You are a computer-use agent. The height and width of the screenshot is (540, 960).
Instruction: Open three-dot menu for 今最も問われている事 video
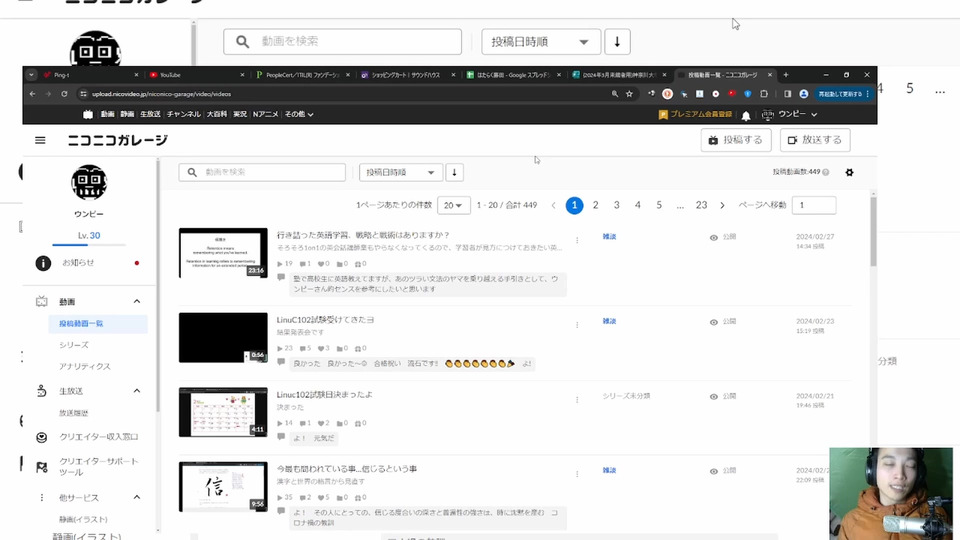tap(577, 473)
